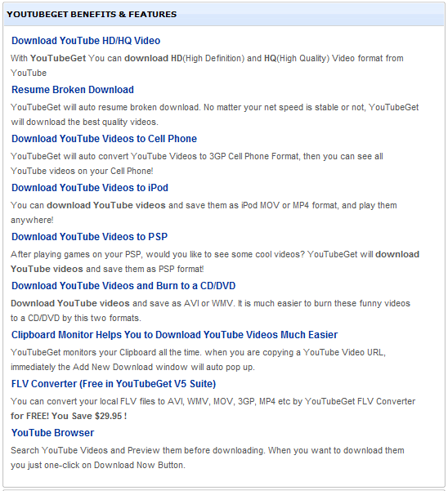Screen dimensions: 448x491
Task: Click bold 'download YouTube videos' in iPod paragraph
Action: pos(106,205)
